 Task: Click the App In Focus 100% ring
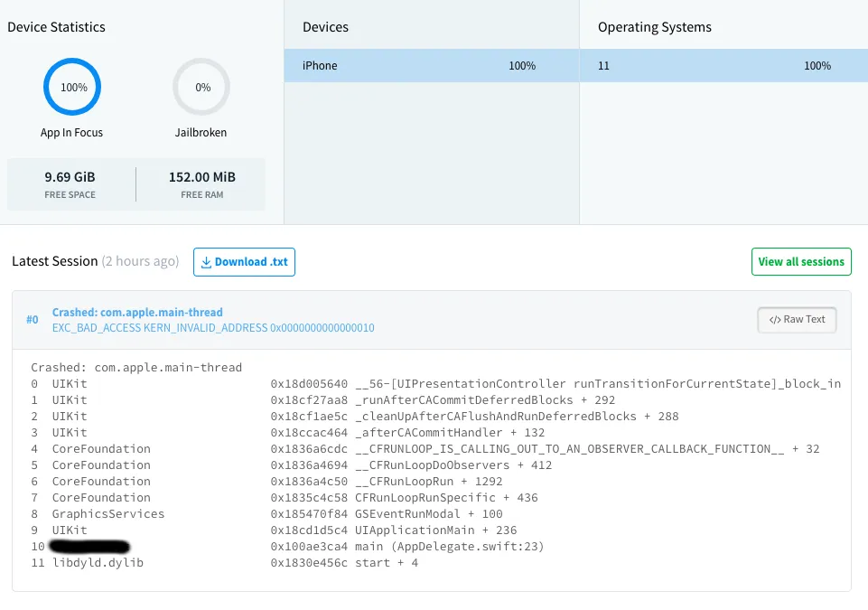click(72, 88)
